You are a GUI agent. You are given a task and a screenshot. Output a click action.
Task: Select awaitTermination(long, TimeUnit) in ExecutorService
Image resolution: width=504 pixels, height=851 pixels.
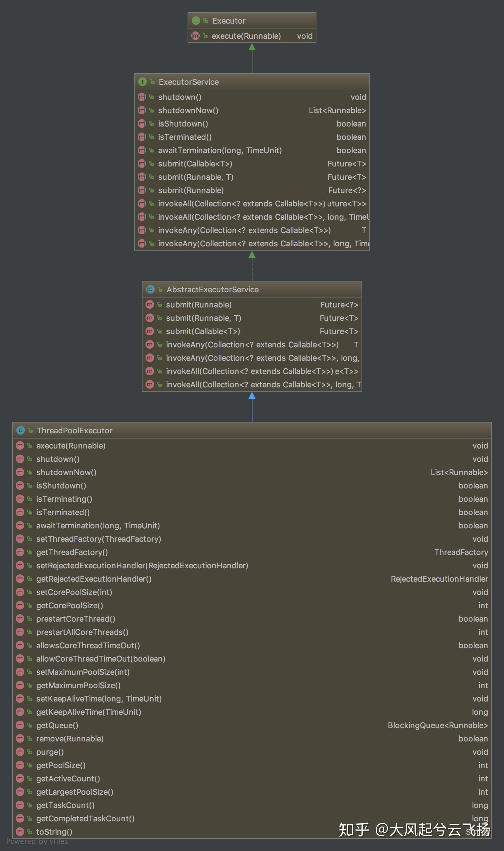252,150
